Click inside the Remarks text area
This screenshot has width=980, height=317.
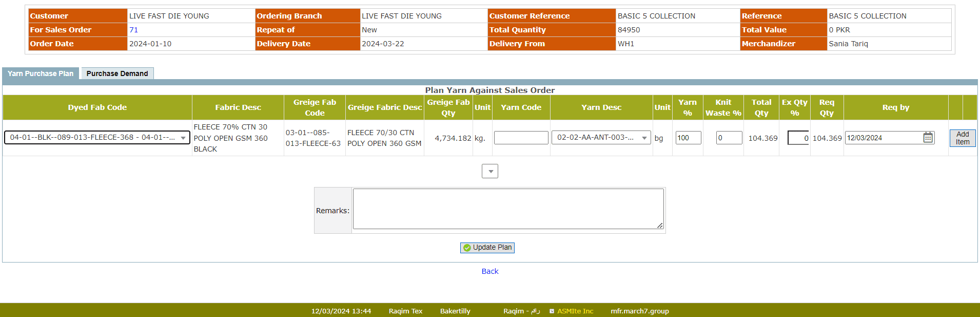(508, 209)
